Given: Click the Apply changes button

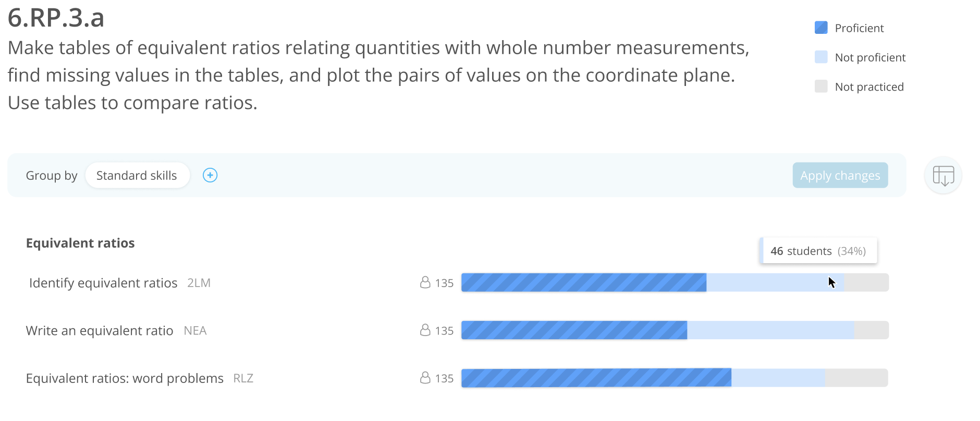Looking at the screenshot, I should coord(840,176).
